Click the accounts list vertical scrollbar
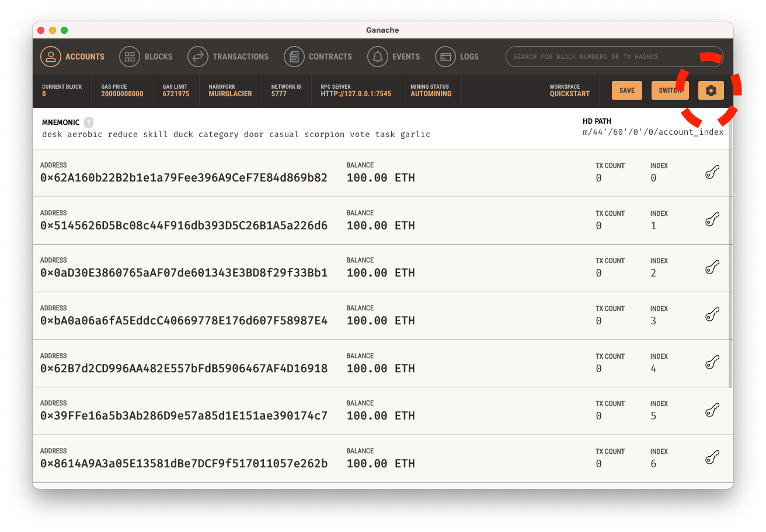 [730, 268]
